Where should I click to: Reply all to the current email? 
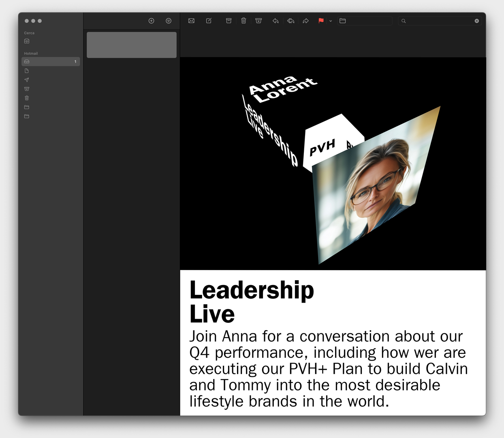(290, 21)
